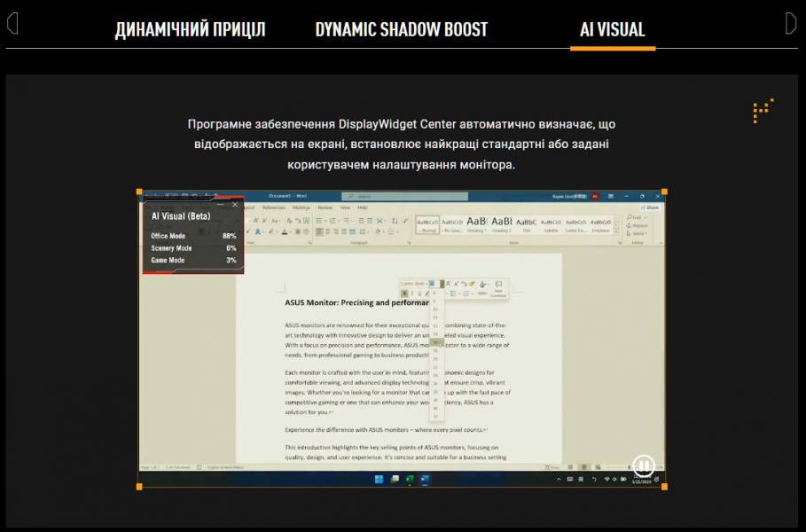Open the Динамічний приціл tab
The height and width of the screenshot is (532, 806).
(190, 29)
